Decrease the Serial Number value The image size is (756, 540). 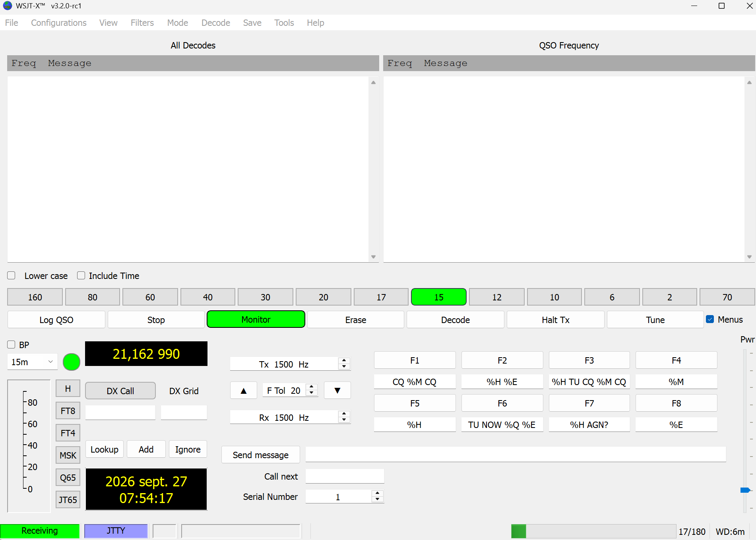point(378,499)
